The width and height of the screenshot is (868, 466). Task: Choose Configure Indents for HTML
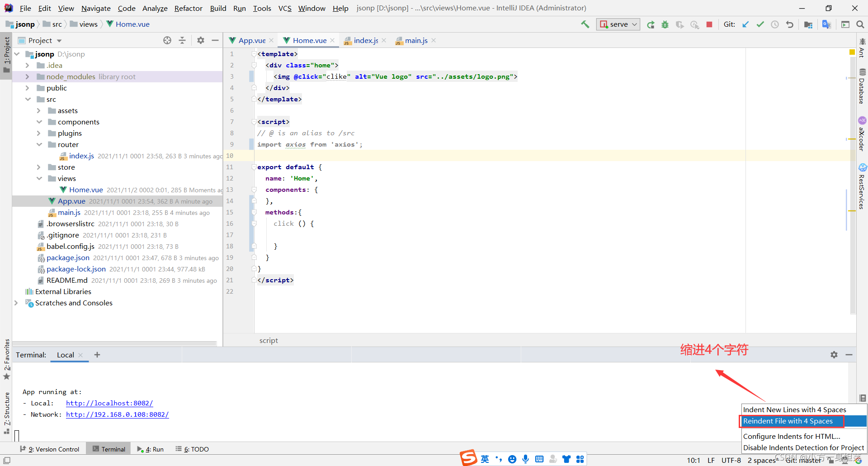pos(804,436)
